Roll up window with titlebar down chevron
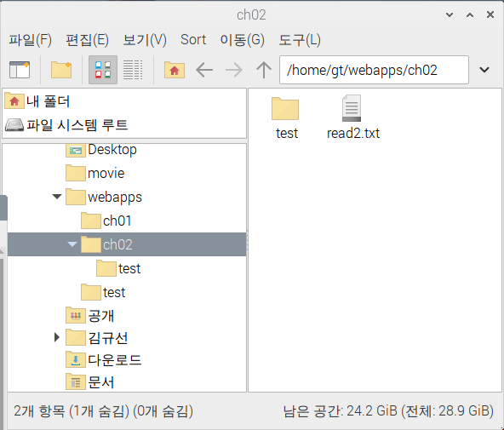Image resolution: width=504 pixels, height=430 pixels. (450, 14)
